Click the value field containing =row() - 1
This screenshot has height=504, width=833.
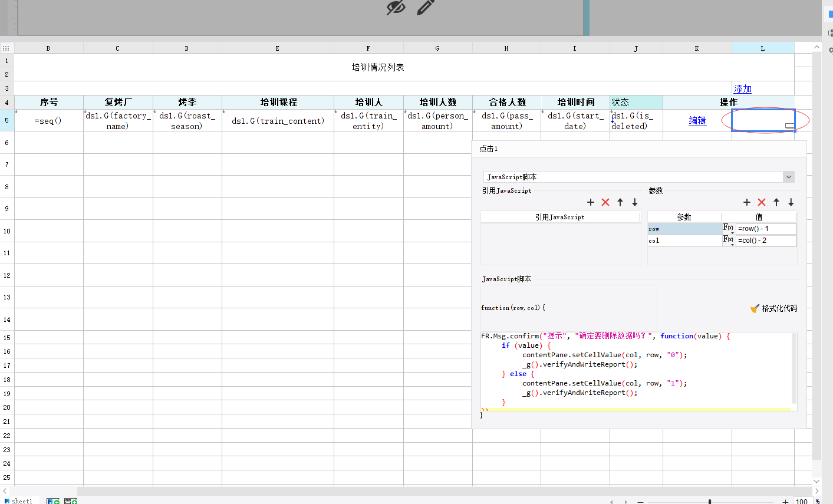coord(766,229)
